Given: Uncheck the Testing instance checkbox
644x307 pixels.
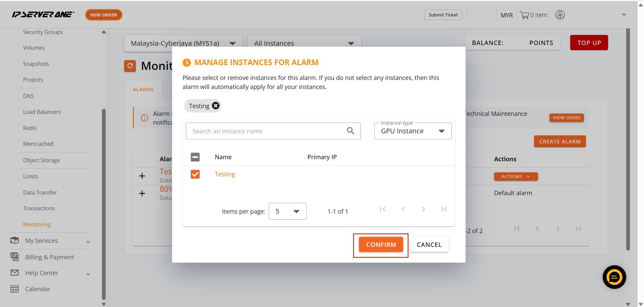Looking at the screenshot, I should pyautogui.click(x=195, y=174).
